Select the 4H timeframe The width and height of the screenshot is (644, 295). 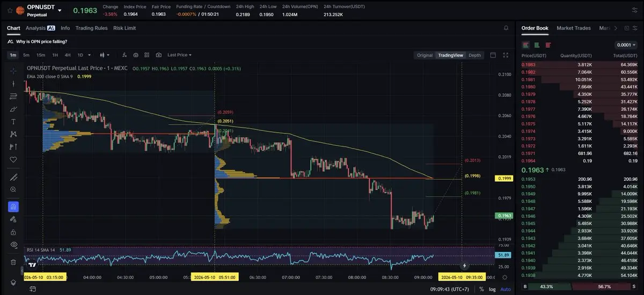[68, 55]
